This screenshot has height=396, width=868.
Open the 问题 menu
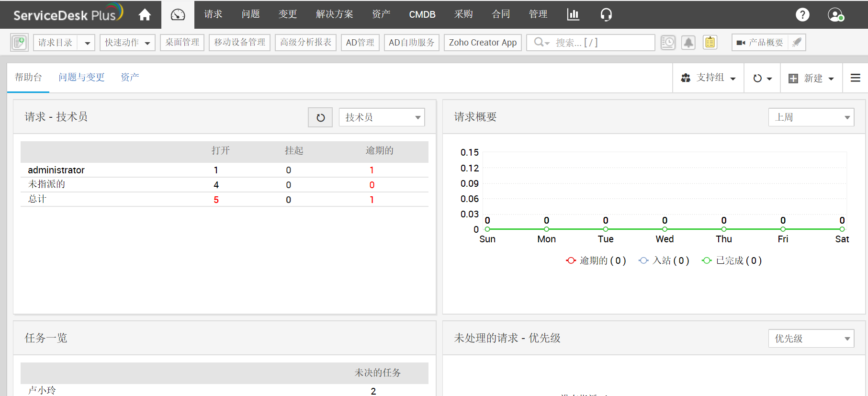250,14
